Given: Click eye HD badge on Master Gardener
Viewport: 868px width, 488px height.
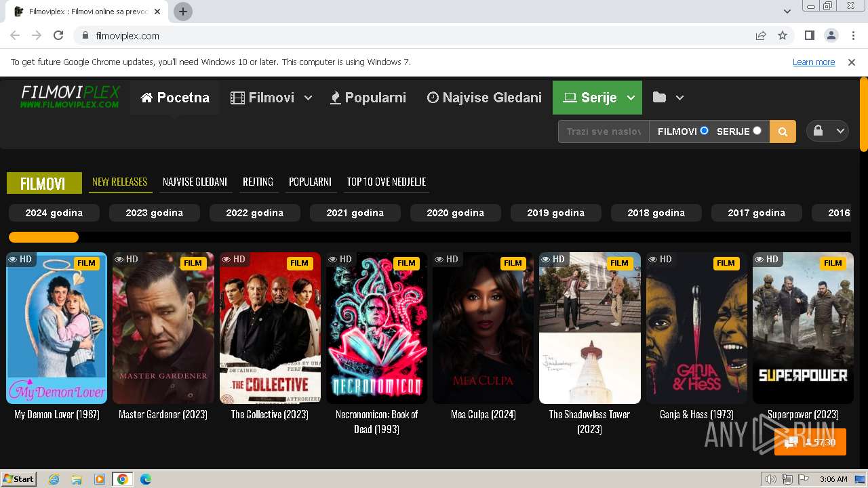Looking at the screenshot, I should pyautogui.click(x=126, y=259).
